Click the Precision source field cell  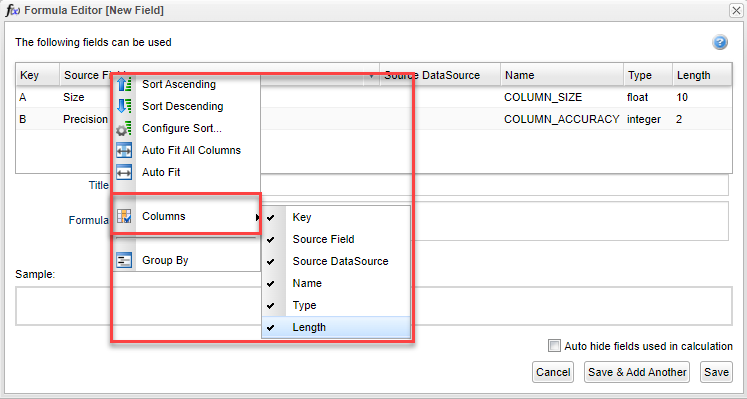pyautogui.click(x=85, y=119)
